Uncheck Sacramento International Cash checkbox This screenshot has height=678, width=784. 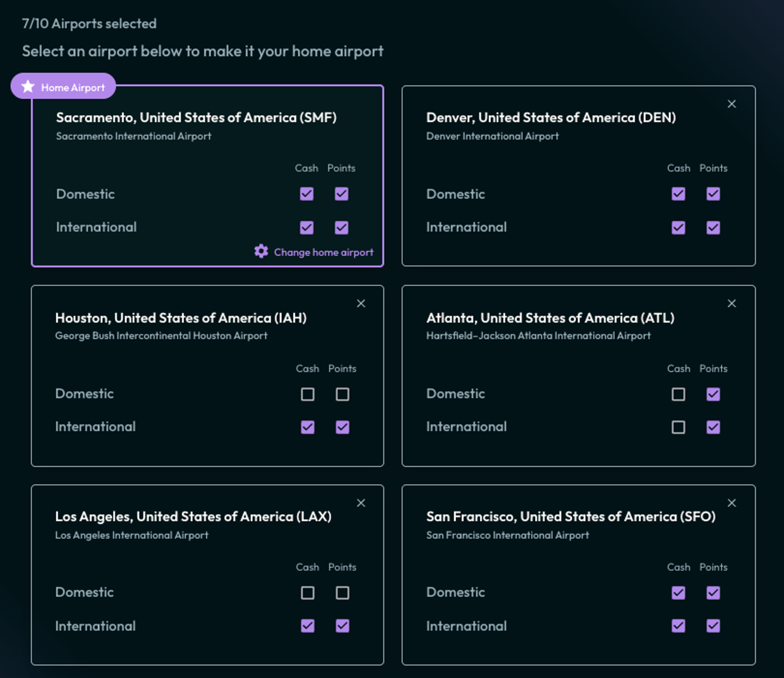coord(306,228)
